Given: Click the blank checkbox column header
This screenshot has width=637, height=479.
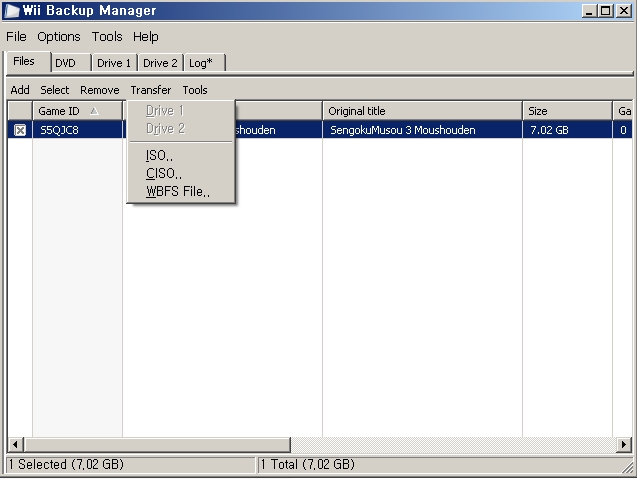Looking at the screenshot, I should (x=20, y=111).
